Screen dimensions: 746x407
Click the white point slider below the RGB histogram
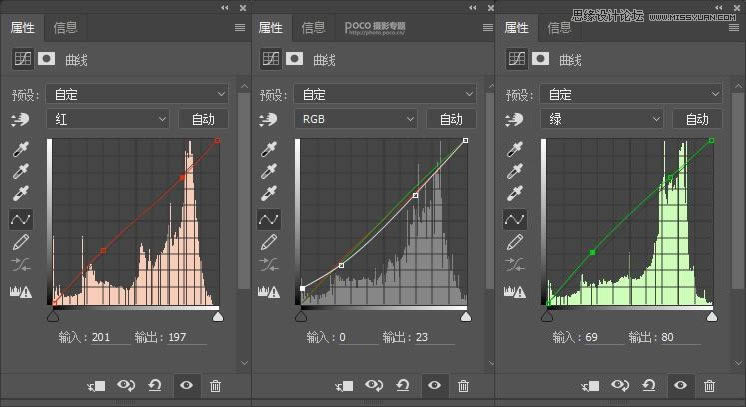coord(465,316)
